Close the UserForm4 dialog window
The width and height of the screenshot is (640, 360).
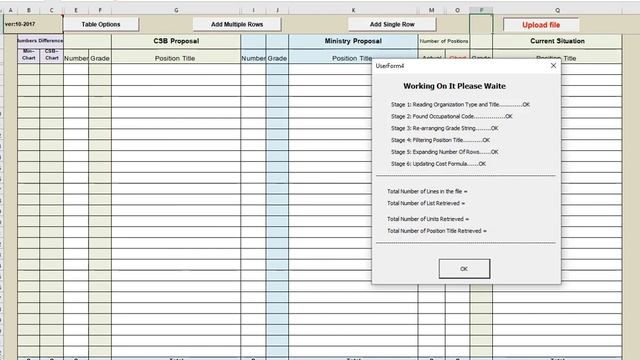pos(553,66)
